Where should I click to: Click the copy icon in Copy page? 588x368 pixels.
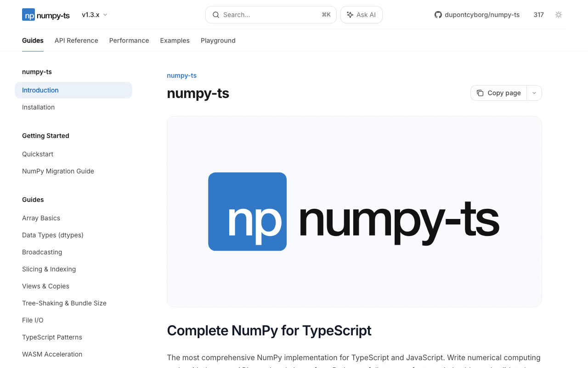480,93
